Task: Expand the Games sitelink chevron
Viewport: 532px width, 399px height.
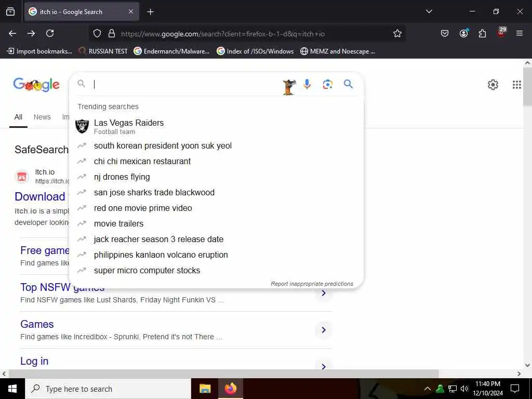Action: [x=324, y=330]
